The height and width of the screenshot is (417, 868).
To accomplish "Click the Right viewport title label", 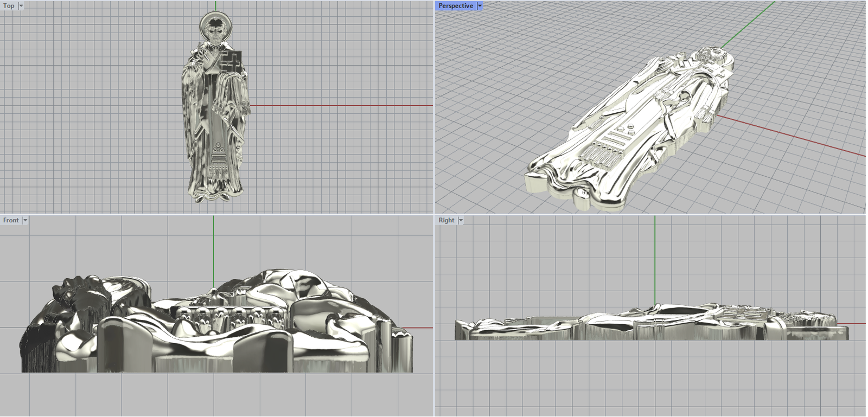I will [446, 220].
